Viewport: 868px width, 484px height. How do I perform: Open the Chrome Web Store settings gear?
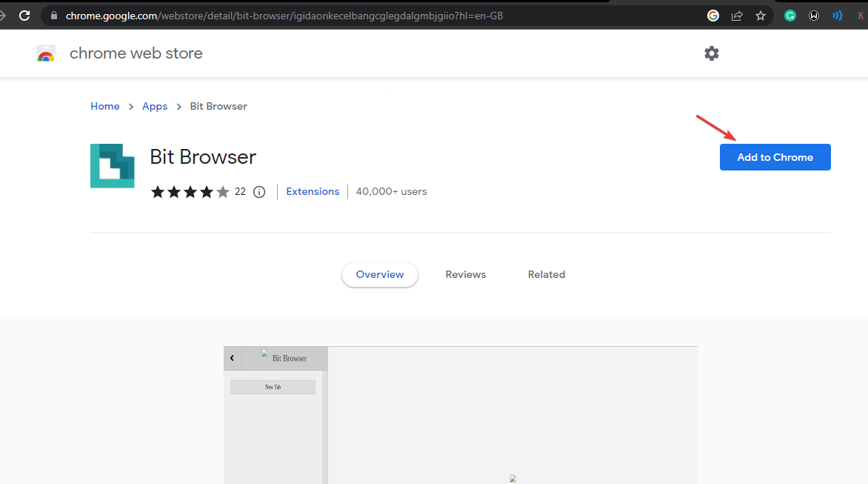711,53
